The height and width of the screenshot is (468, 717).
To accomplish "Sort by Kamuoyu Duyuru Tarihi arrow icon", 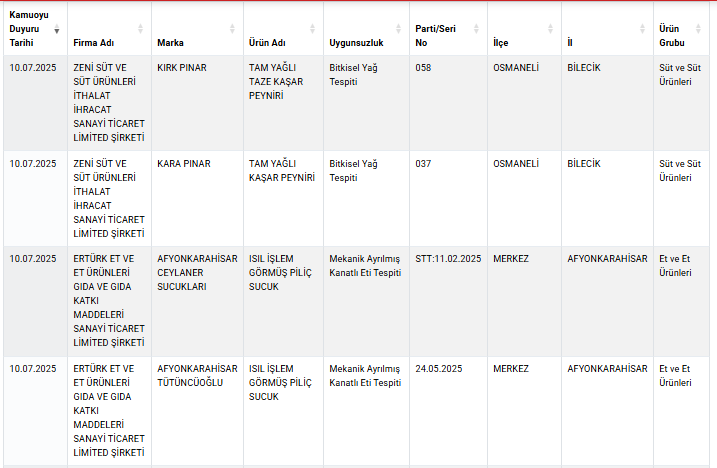I will [57, 29].
